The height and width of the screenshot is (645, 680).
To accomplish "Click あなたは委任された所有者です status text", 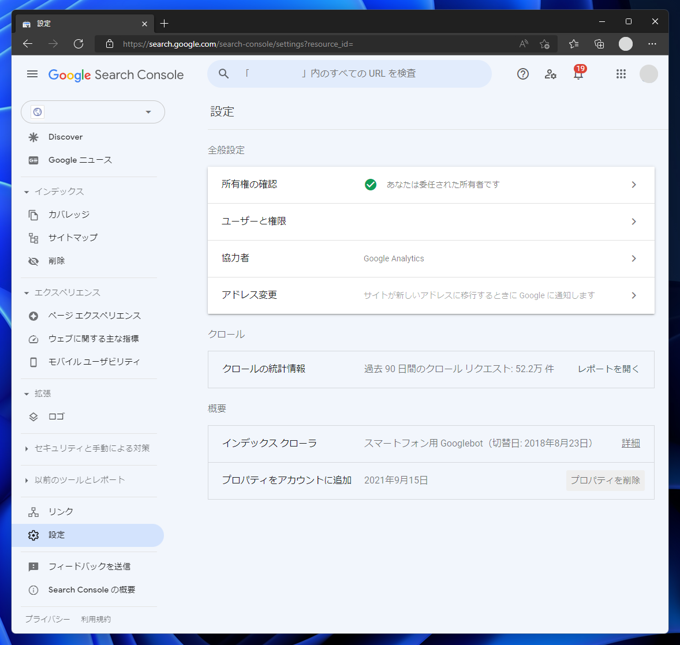I will coord(443,185).
